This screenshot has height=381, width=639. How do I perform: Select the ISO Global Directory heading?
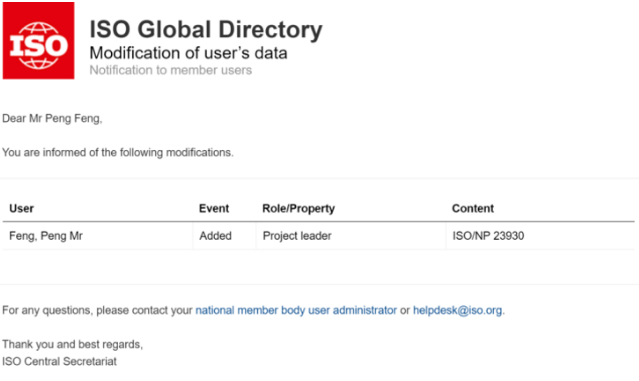[206, 30]
